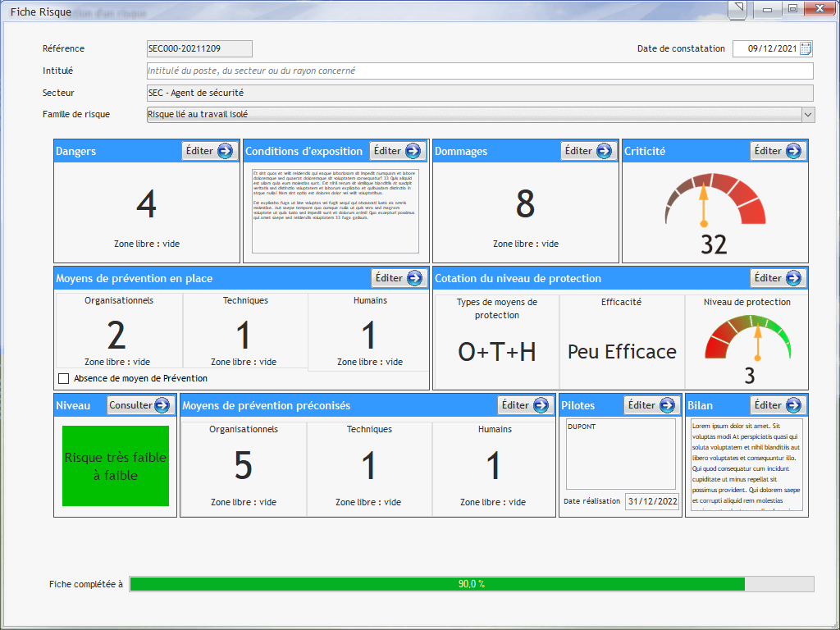
Task: Select the Date réalisation field
Action: 652,502
